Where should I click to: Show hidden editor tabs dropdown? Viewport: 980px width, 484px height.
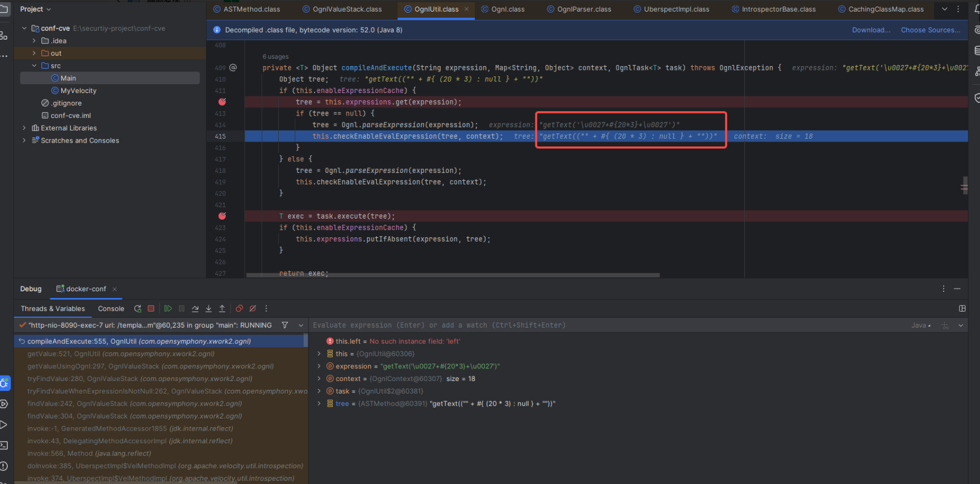click(945, 9)
